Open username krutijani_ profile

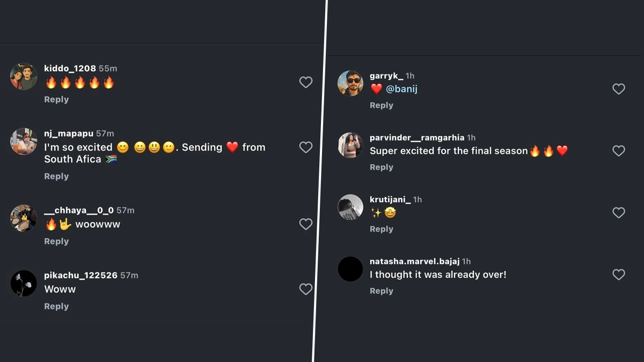[390, 200]
